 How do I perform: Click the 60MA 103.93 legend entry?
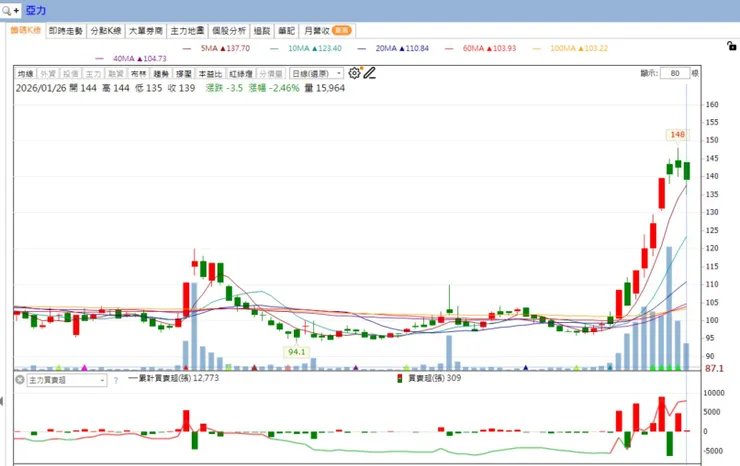(x=480, y=48)
